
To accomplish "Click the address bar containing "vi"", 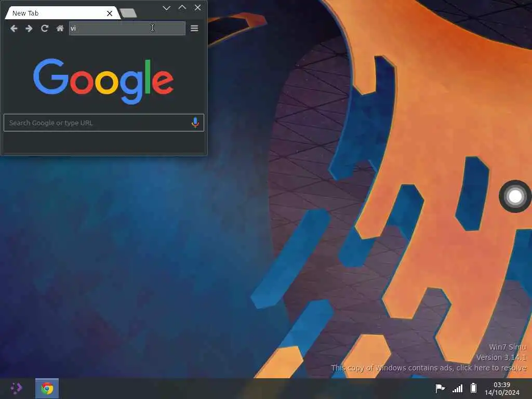I will pyautogui.click(x=127, y=29).
